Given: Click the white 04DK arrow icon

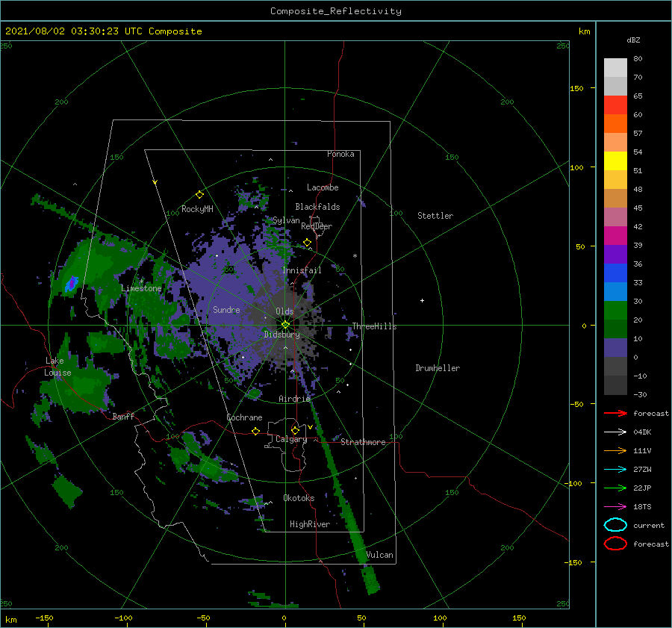Looking at the screenshot, I should [615, 432].
